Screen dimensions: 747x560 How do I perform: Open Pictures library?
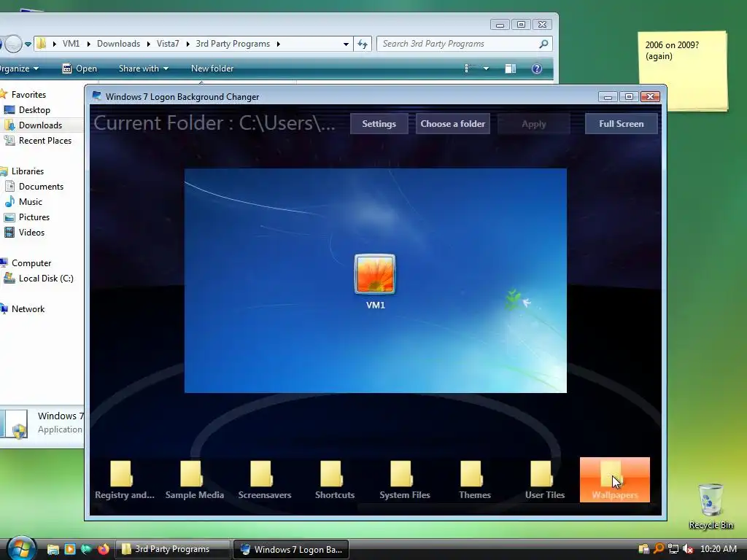(x=34, y=217)
